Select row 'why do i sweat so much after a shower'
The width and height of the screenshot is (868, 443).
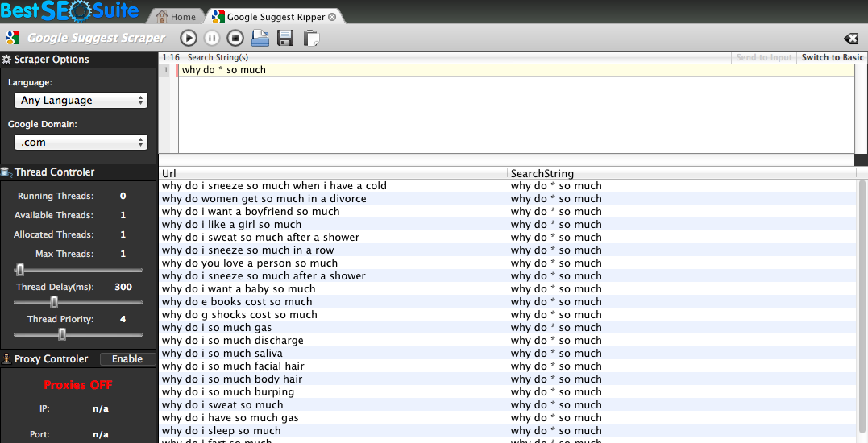point(507,238)
